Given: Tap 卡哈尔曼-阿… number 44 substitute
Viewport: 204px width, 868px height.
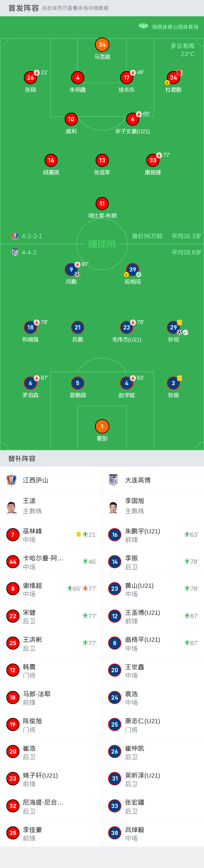Looking at the screenshot, I should [51, 562].
